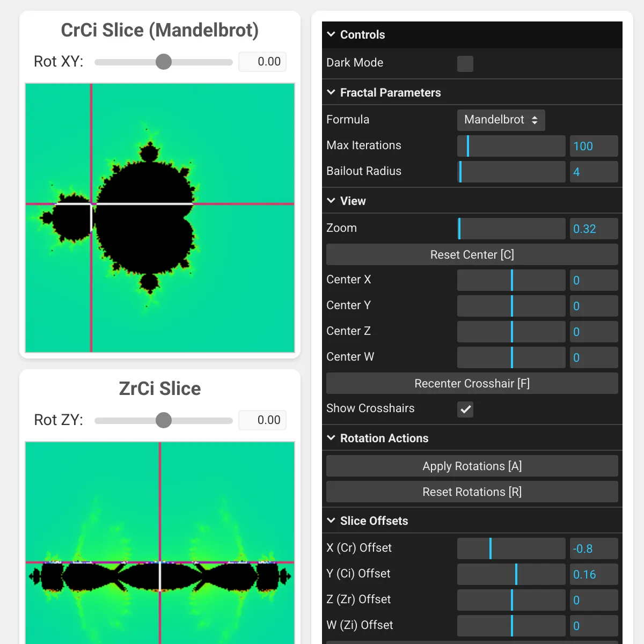This screenshot has width=644, height=644.
Task: Click the Center X value field
Action: (594, 280)
